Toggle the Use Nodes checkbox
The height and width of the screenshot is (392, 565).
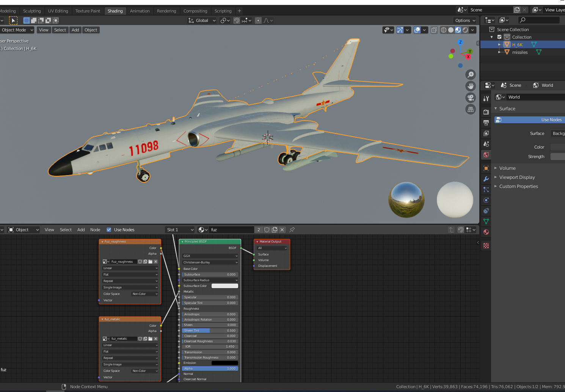pyautogui.click(x=109, y=230)
